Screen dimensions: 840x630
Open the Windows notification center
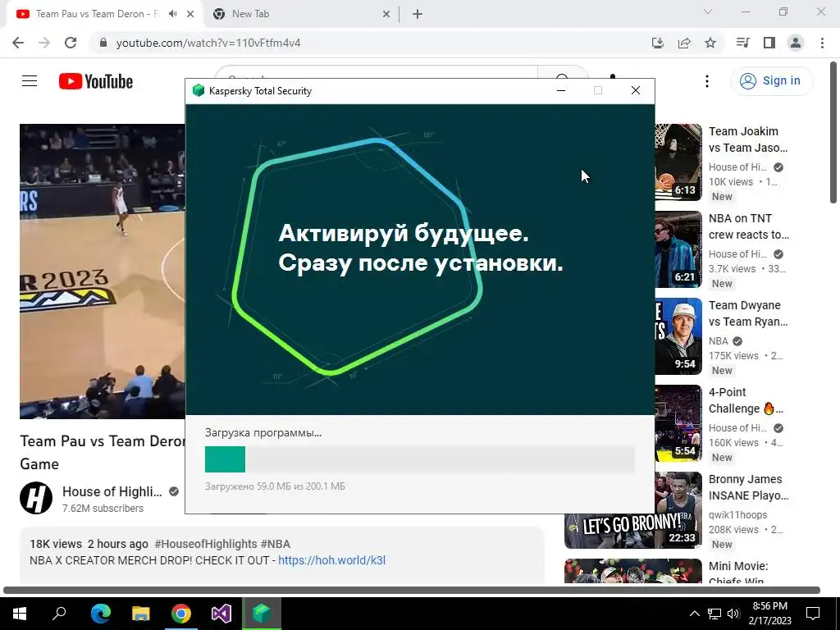813,614
